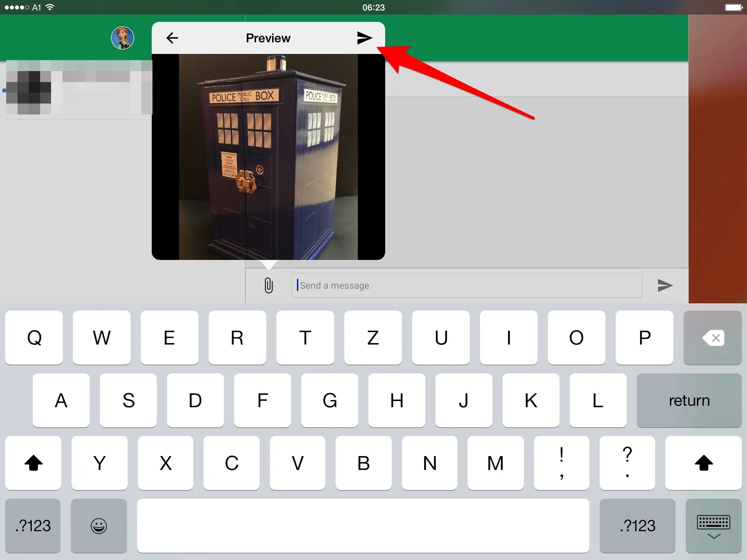Screen dimensions: 747x560
Task: Send the photo from the Preview popup
Action: [x=364, y=38]
